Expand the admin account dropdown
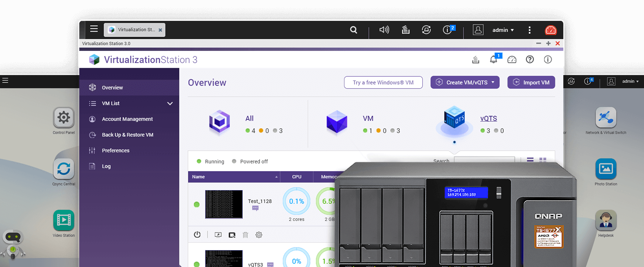This screenshot has width=644, height=267. coord(503,30)
